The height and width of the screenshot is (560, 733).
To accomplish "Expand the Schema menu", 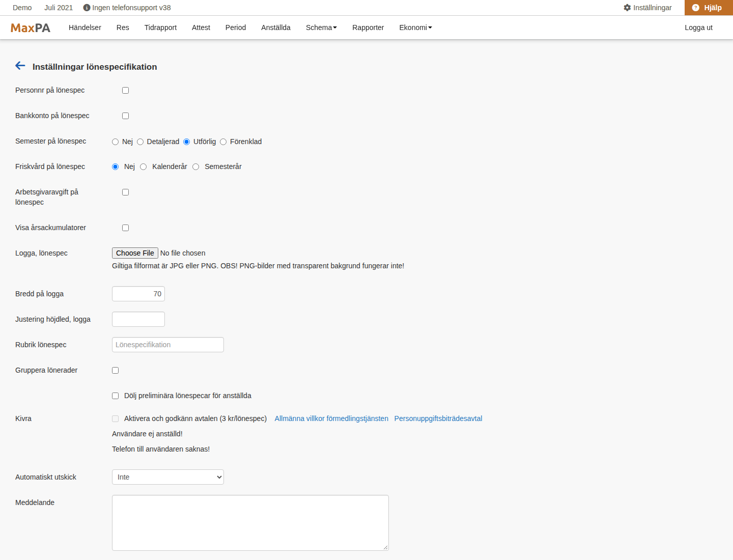I will pyautogui.click(x=321, y=27).
